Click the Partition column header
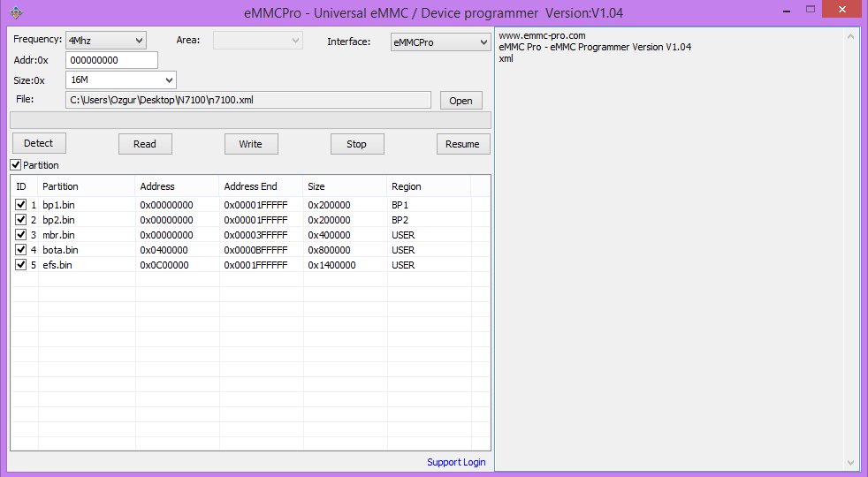 [87, 185]
